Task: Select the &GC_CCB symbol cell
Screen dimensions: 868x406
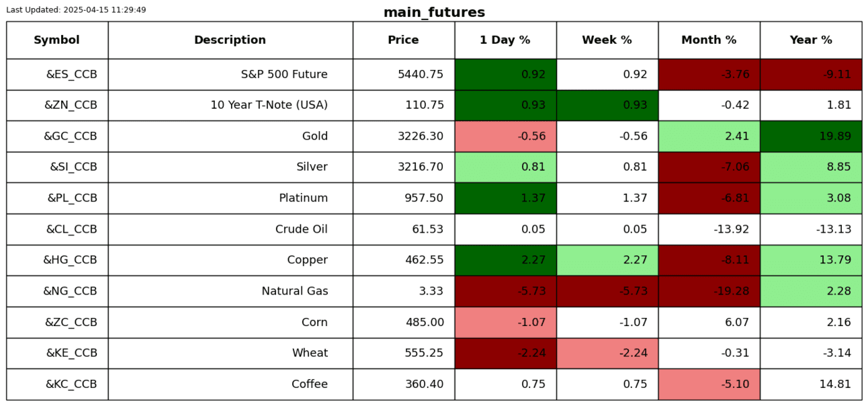Action: (71, 136)
